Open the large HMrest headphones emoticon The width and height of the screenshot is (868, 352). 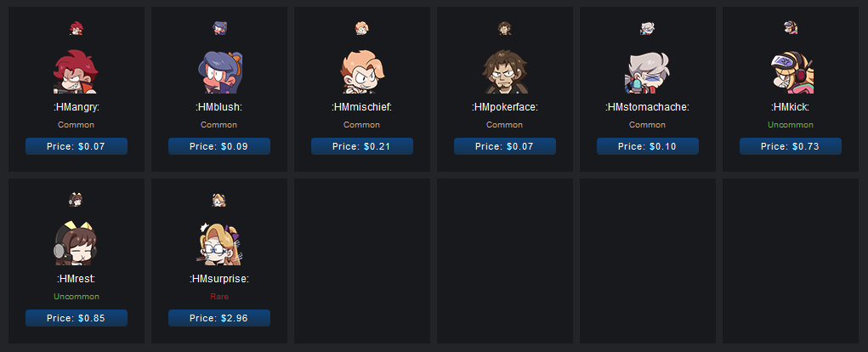(x=76, y=243)
